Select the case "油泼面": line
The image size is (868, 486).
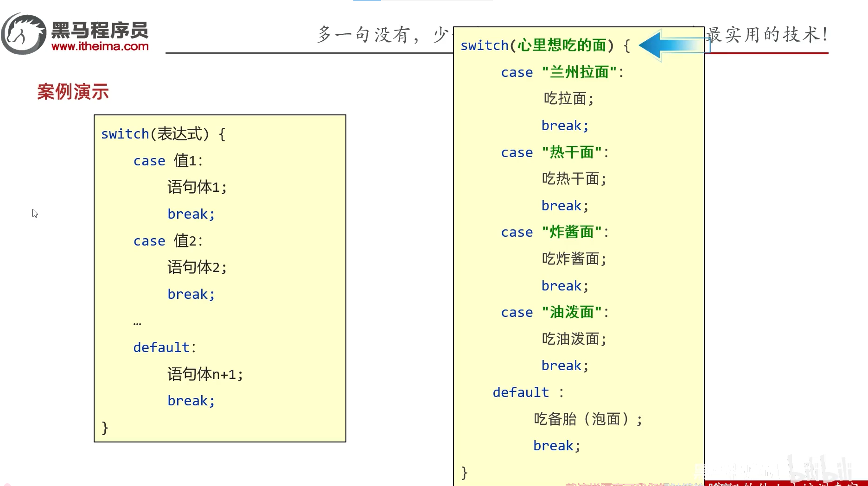pos(555,312)
